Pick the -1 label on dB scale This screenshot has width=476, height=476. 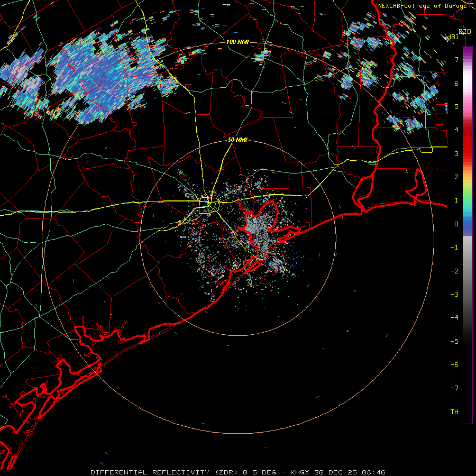454,248
